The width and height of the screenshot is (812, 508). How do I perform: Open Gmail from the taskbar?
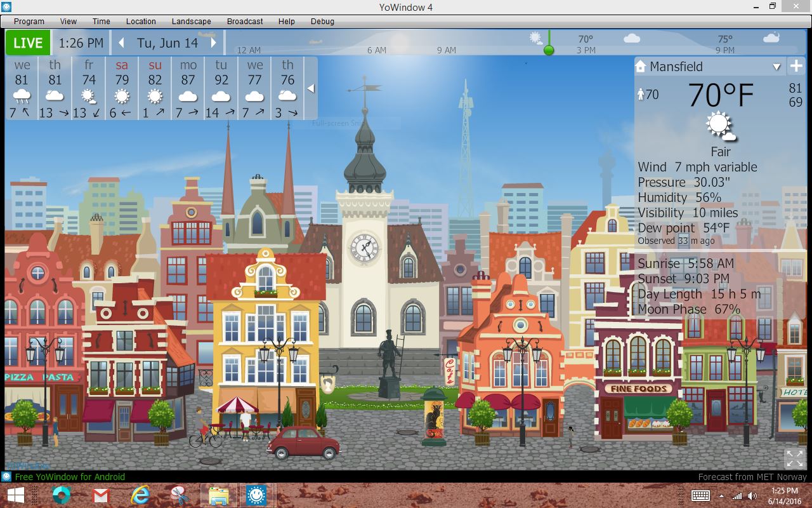tap(101, 495)
